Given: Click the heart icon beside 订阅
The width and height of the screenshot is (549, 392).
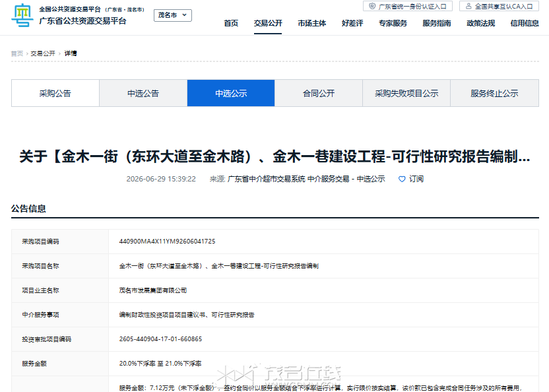Looking at the screenshot, I should pos(402,179).
